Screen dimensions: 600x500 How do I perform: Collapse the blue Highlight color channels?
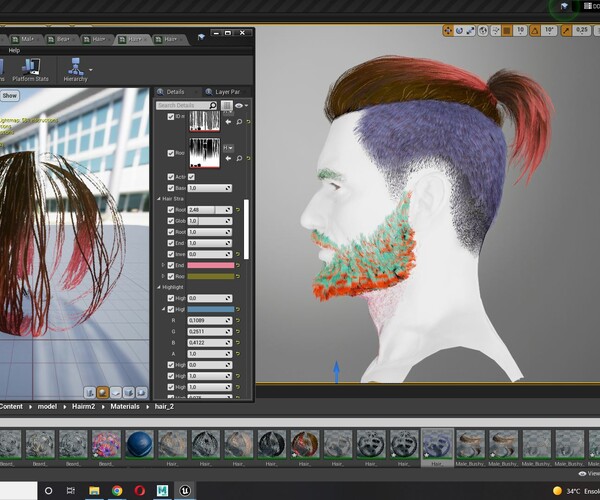pos(163,309)
